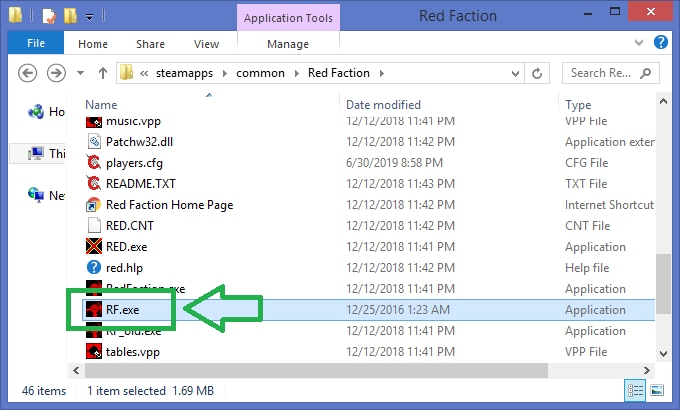Open the File menu
Screen dimensions: 680x410
[35, 44]
